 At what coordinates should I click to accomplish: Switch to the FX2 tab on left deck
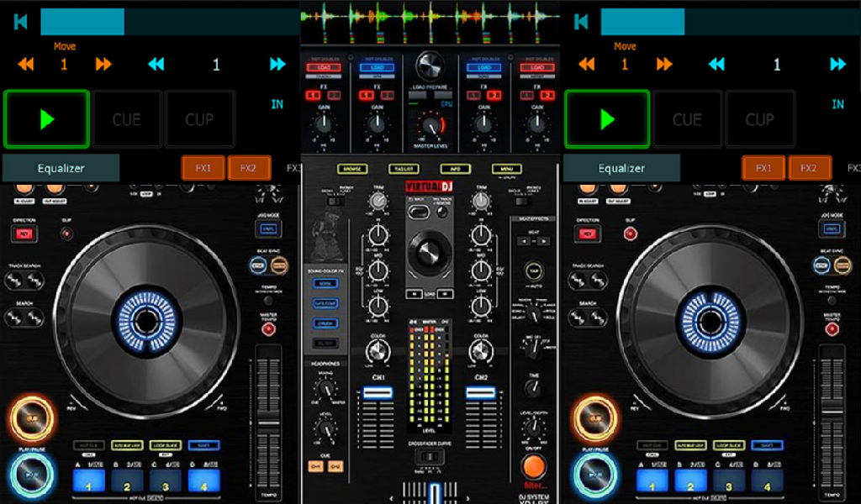250,167
